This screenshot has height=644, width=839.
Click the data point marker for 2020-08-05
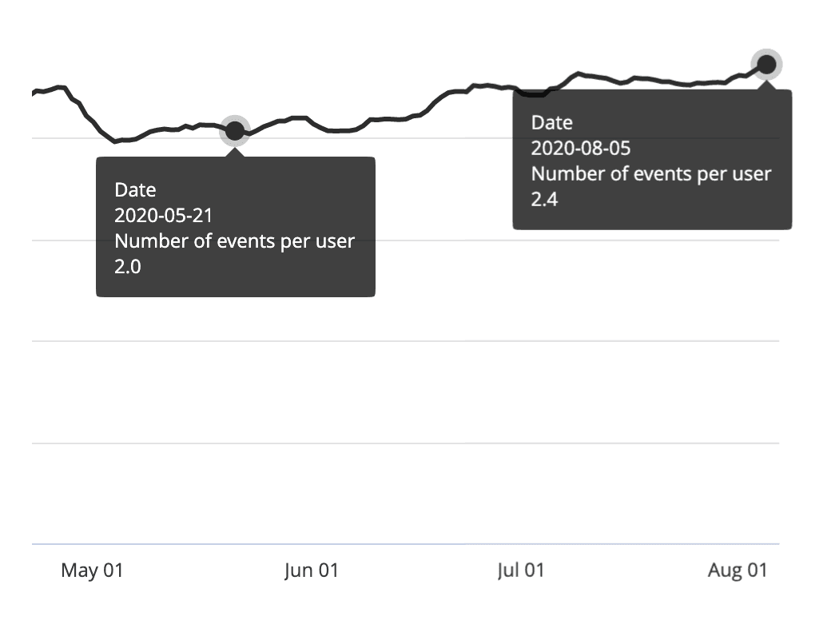(766, 64)
